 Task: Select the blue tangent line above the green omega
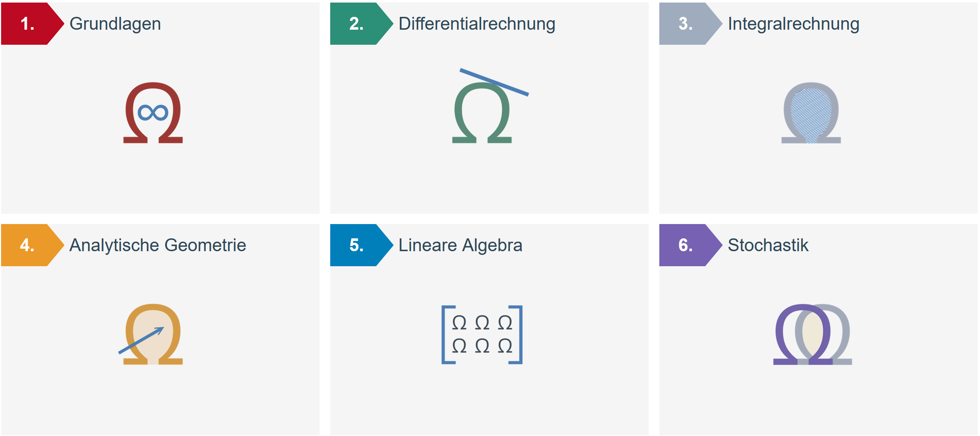(x=494, y=81)
